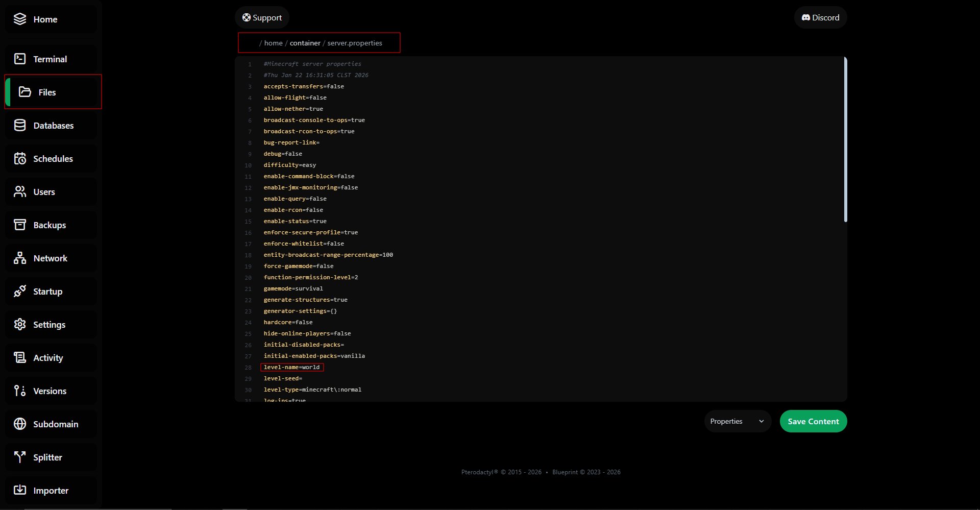
Task: Click the editor vertical scrollbar thumb
Action: pos(845,139)
